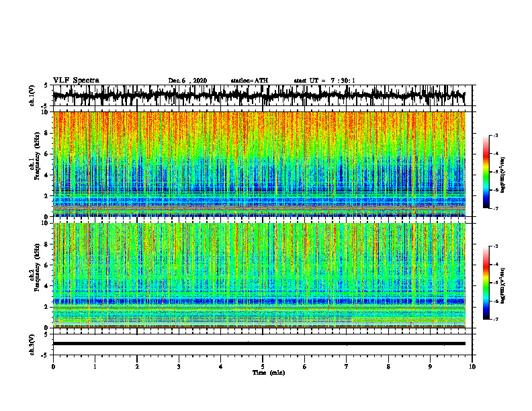
Task: Click the "-3" label on ch.1 color bar
Action: coord(496,135)
